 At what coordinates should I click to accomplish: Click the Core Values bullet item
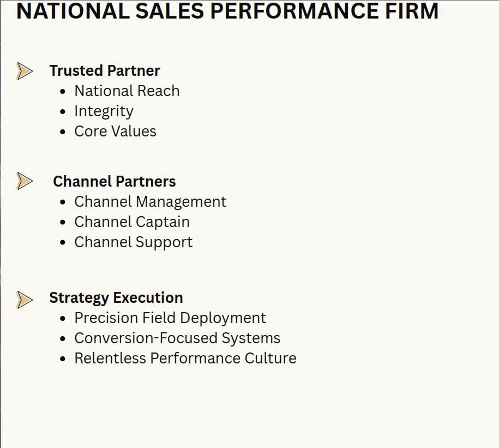[x=115, y=131]
